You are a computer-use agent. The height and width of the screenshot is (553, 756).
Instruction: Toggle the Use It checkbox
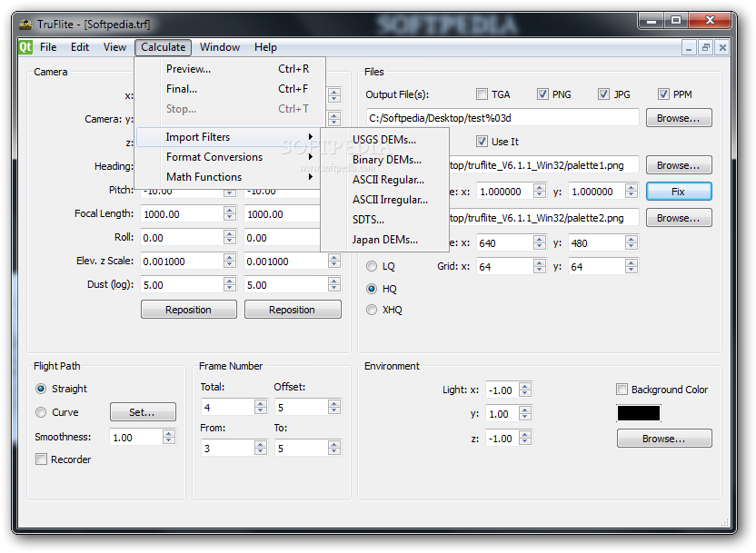pos(482,141)
